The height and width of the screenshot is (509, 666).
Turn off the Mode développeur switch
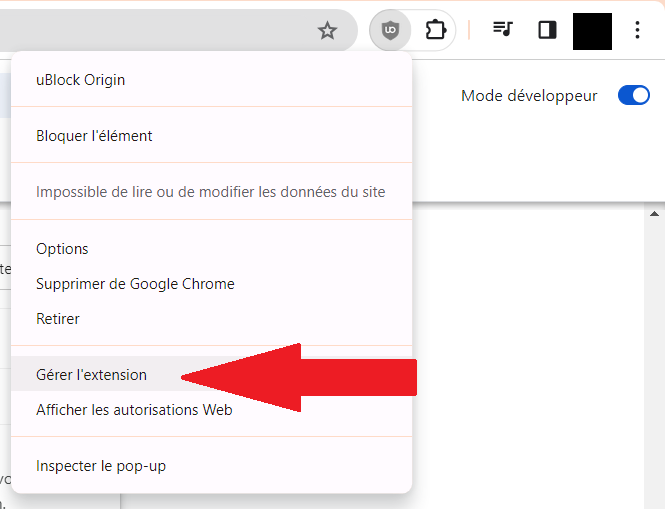click(x=634, y=95)
